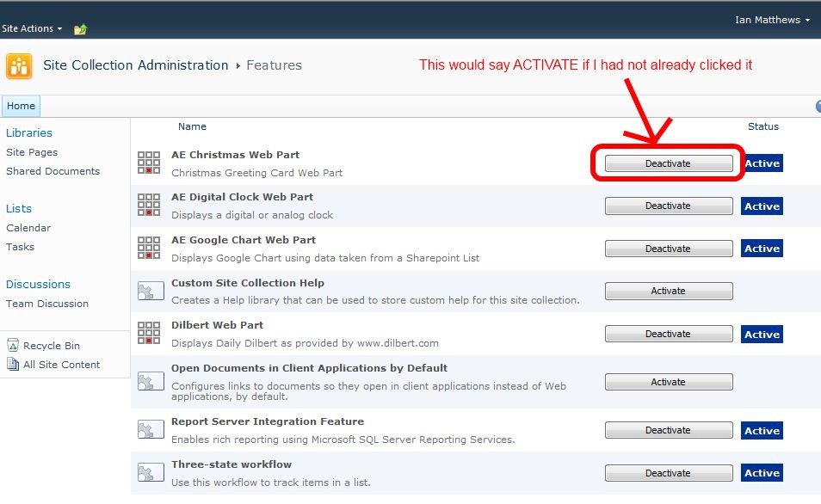This screenshot has width=821, height=504.
Task: Go to Team Discussion
Action: tap(46, 304)
